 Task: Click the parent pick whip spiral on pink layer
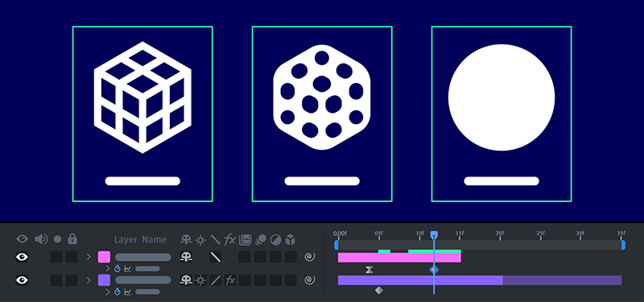coord(310,257)
